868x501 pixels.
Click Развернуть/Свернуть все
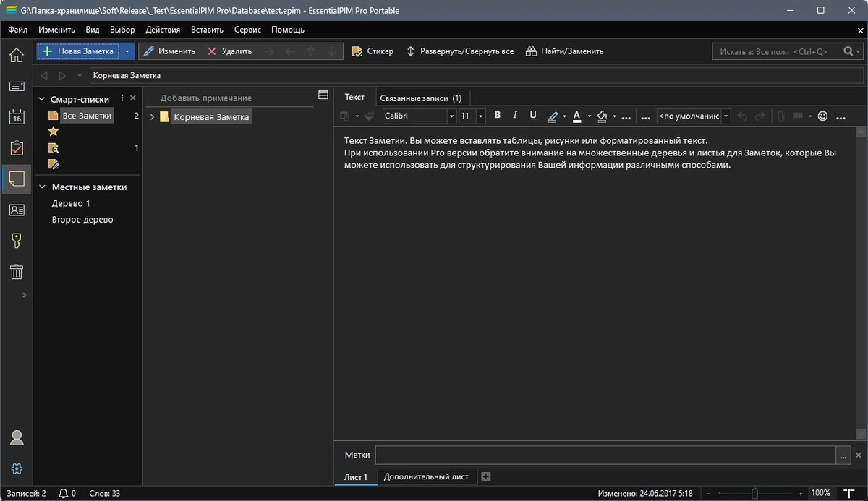point(460,51)
